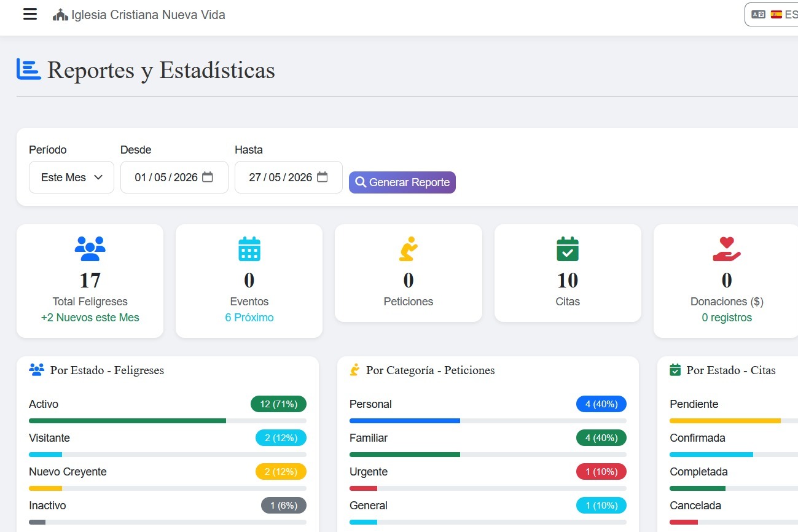Image resolution: width=798 pixels, height=532 pixels.
Task: Click the Reportes y Estadísticas chart icon
Action: tap(28, 69)
